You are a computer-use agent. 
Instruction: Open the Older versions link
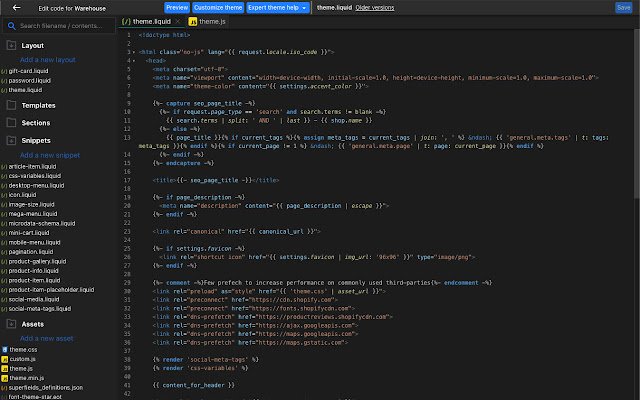point(375,8)
